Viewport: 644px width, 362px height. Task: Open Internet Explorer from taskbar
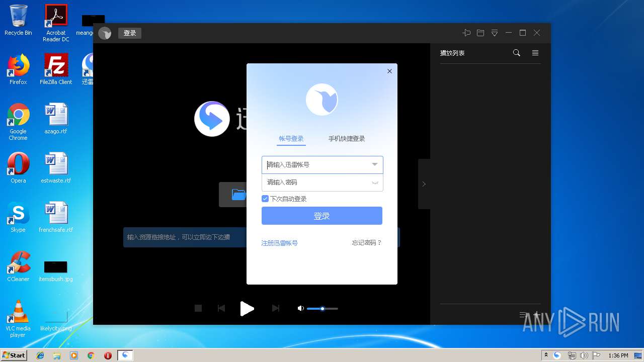[40, 355]
